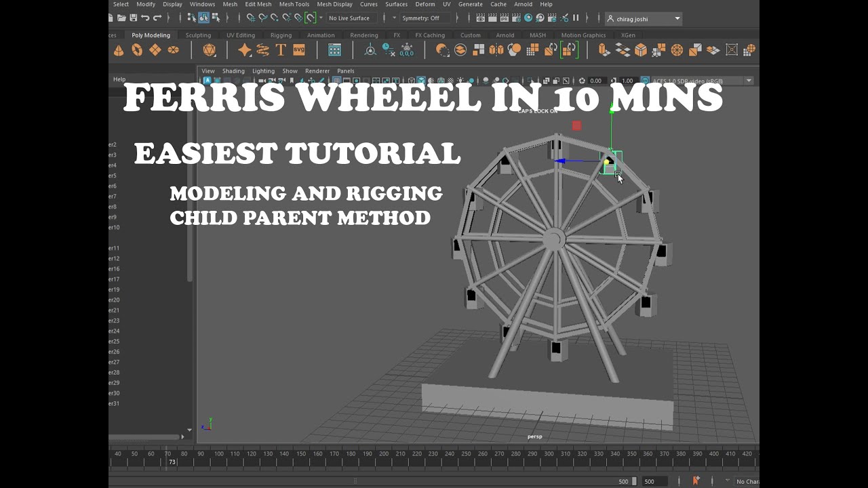The image size is (868, 488).
Task: Toggle snap to grids magnet icon
Action: click(251, 18)
